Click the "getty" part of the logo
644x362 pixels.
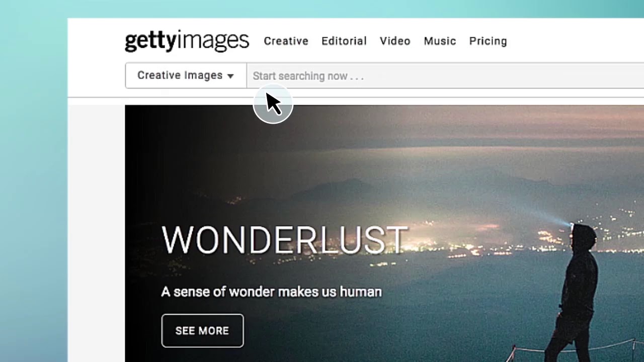150,41
